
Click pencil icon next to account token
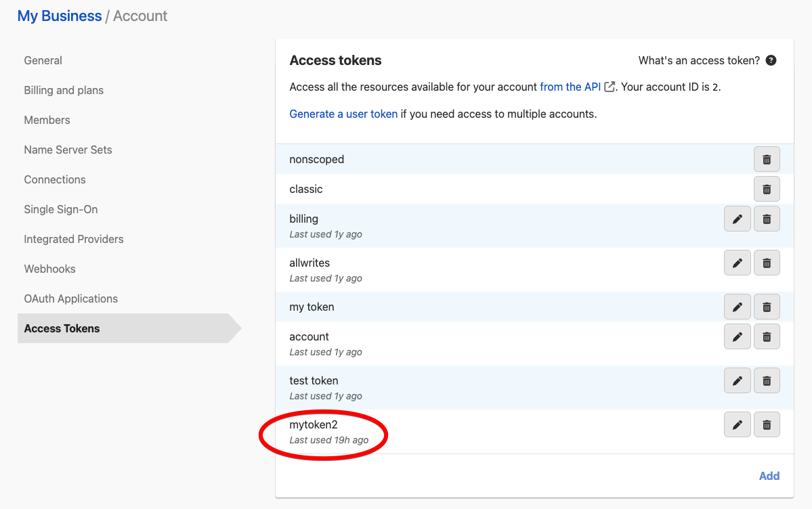738,336
